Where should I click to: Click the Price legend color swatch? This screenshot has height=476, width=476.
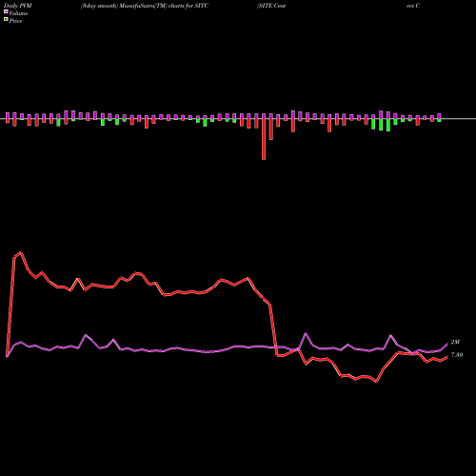6,20
